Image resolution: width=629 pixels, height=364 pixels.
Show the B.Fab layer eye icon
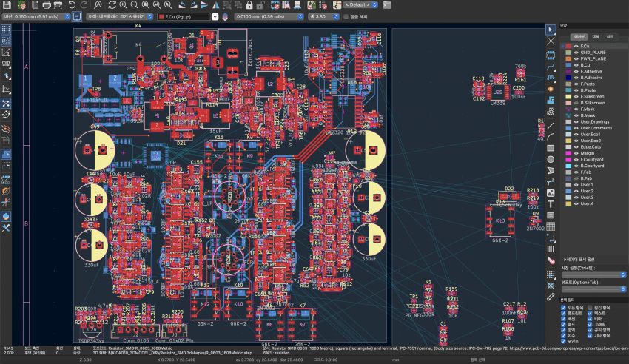pyautogui.click(x=576, y=178)
